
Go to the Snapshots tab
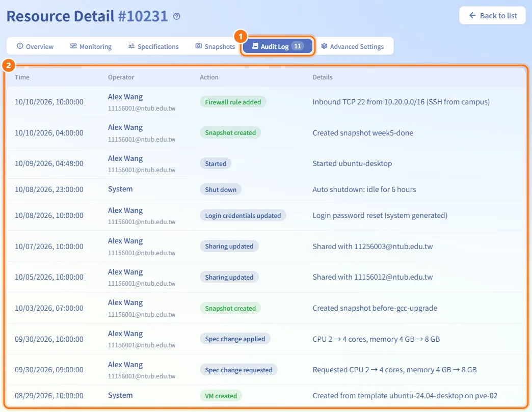click(x=215, y=46)
